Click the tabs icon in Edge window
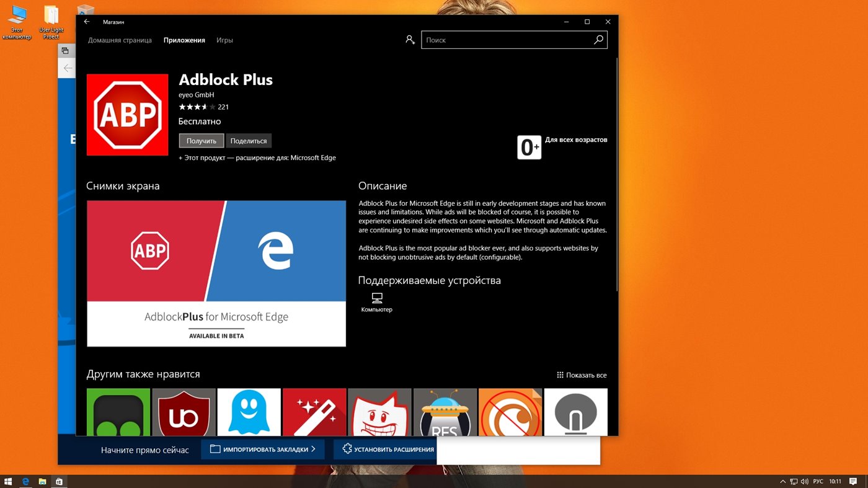This screenshot has height=488, width=868. tap(65, 51)
